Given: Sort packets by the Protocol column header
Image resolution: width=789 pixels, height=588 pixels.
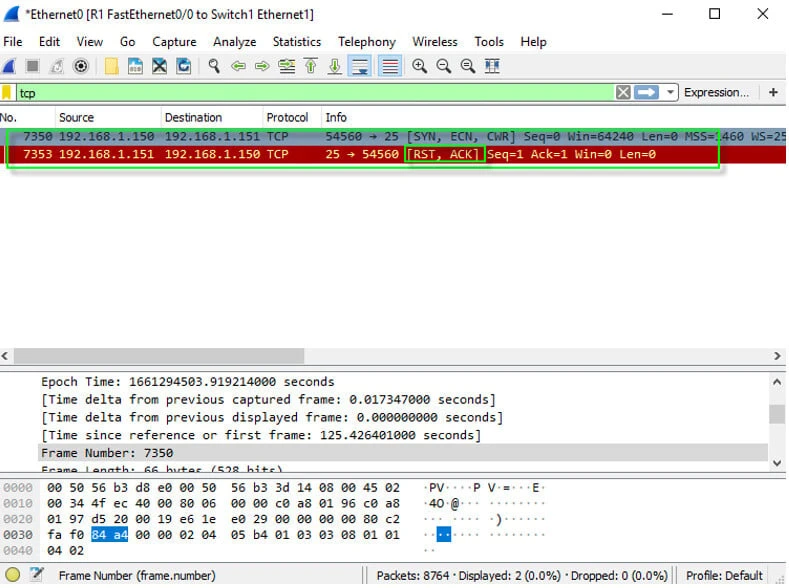Looking at the screenshot, I should pyautogui.click(x=285, y=118).
